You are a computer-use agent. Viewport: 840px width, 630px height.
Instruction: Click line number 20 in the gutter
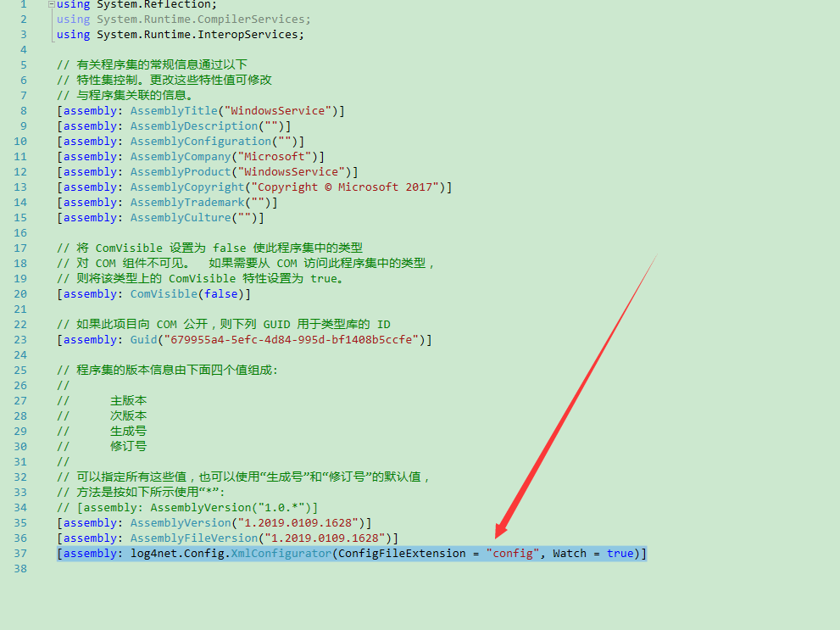point(20,294)
